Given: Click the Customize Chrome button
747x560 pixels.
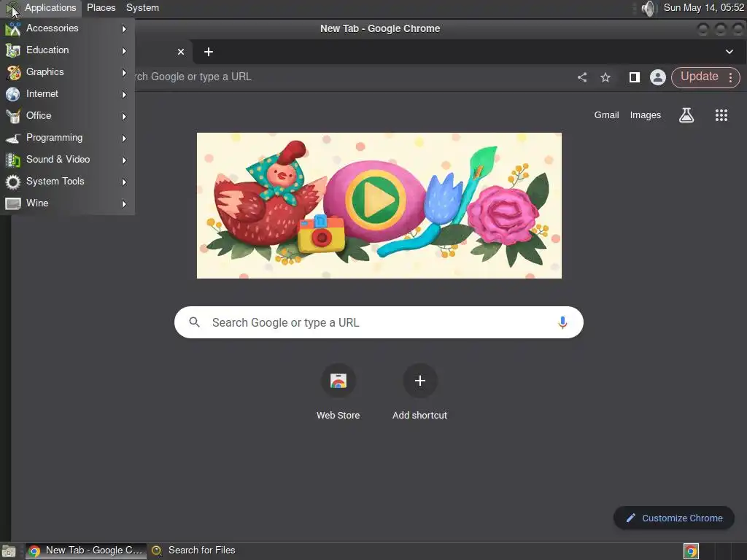Looking at the screenshot, I should (x=673, y=518).
